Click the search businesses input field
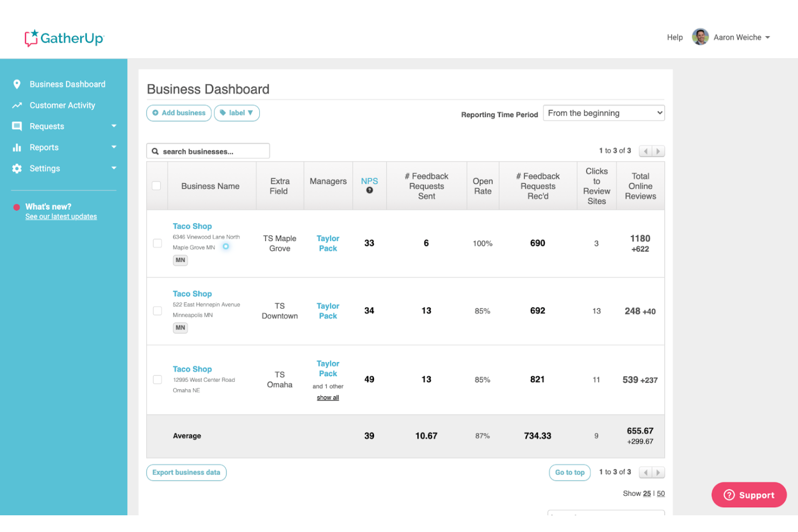 point(208,151)
